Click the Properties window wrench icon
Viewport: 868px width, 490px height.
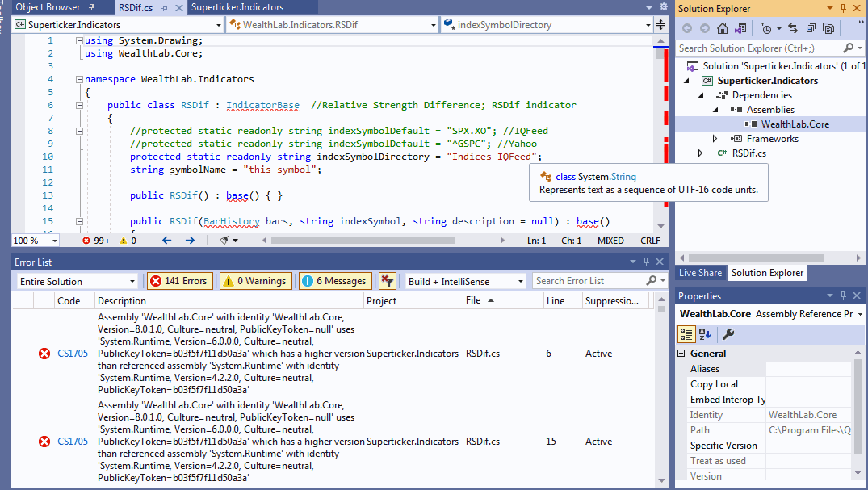728,334
